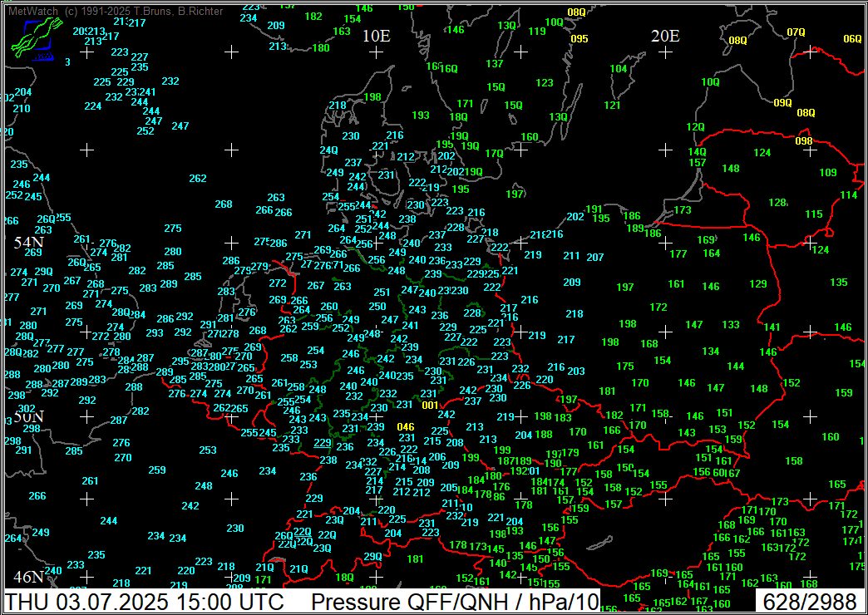Select the cyan '210' pressure value

pyautogui.click(x=22, y=109)
